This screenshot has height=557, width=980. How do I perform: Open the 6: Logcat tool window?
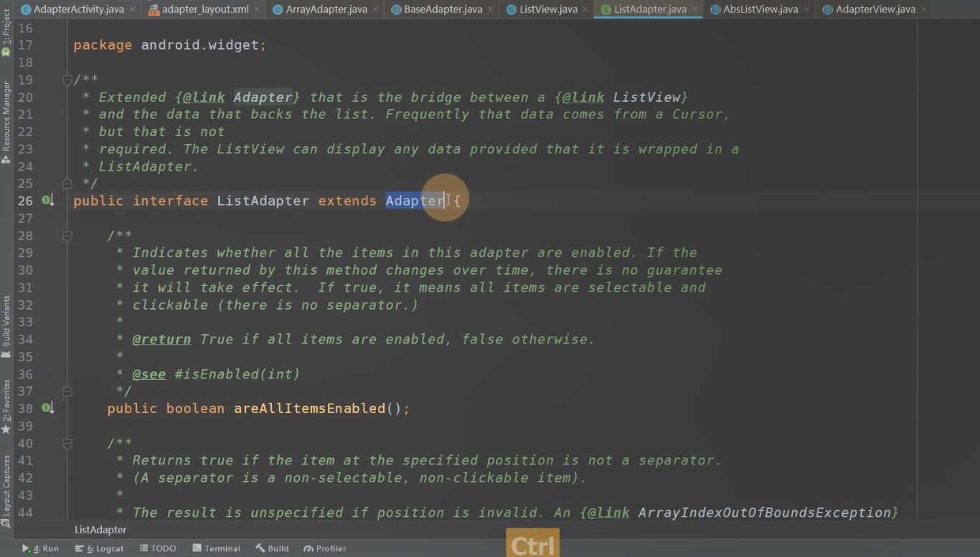99,548
